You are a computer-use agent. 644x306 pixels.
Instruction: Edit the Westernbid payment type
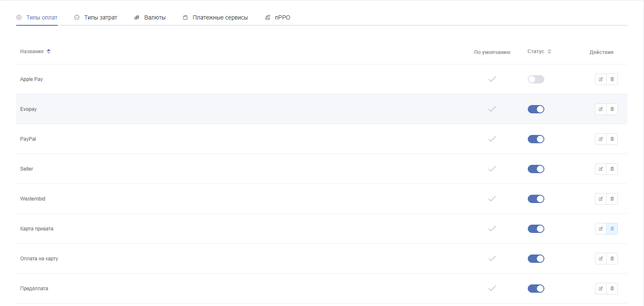coord(601,199)
